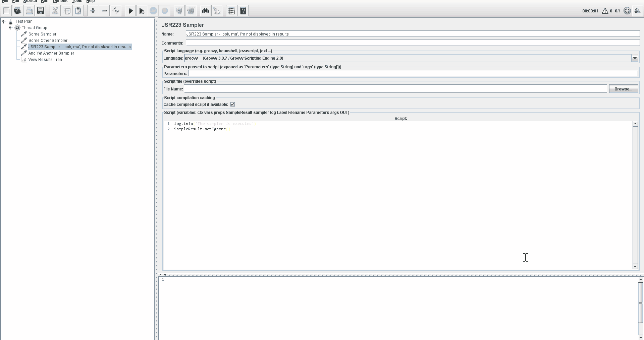Open the Options menu
The height and width of the screenshot is (340, 644).
(60, 1)
